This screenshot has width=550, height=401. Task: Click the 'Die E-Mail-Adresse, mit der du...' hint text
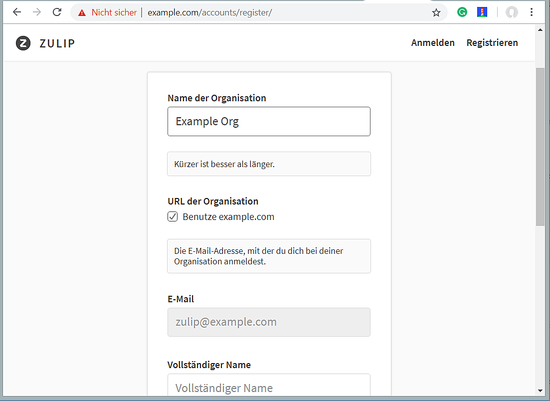click(259, 256)
